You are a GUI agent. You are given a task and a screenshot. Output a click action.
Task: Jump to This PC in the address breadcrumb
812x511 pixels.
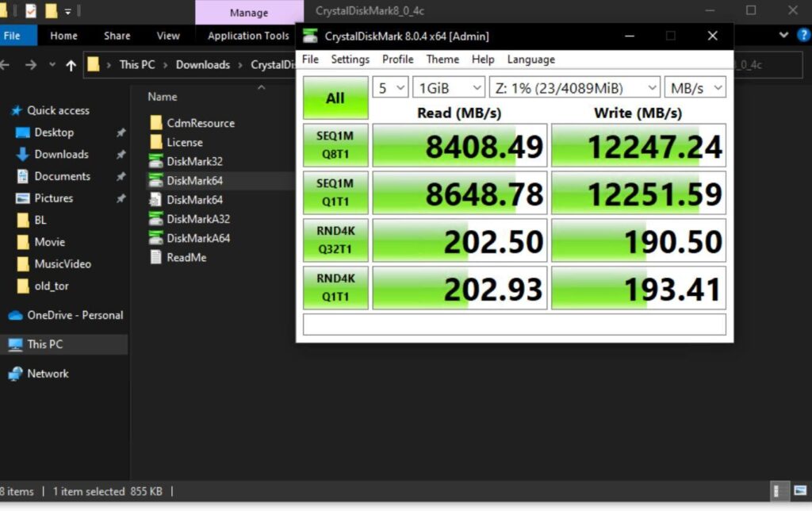pyautogui.click(x=137, y=65)
